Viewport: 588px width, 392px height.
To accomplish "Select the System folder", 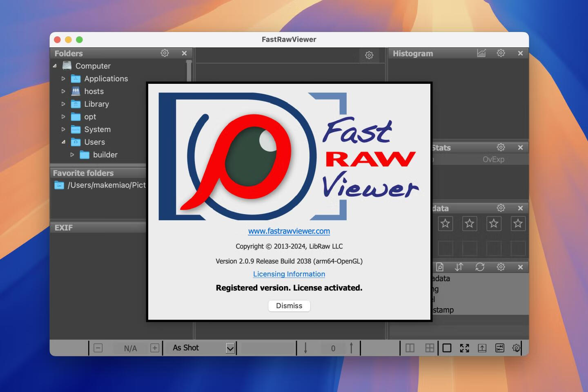I will click(x=97, y=129).
